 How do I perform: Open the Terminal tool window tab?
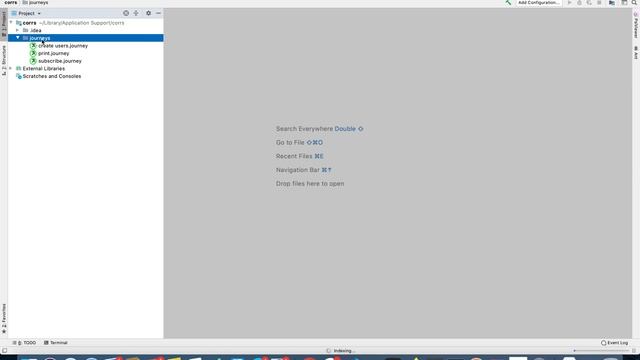click(56, 342)
